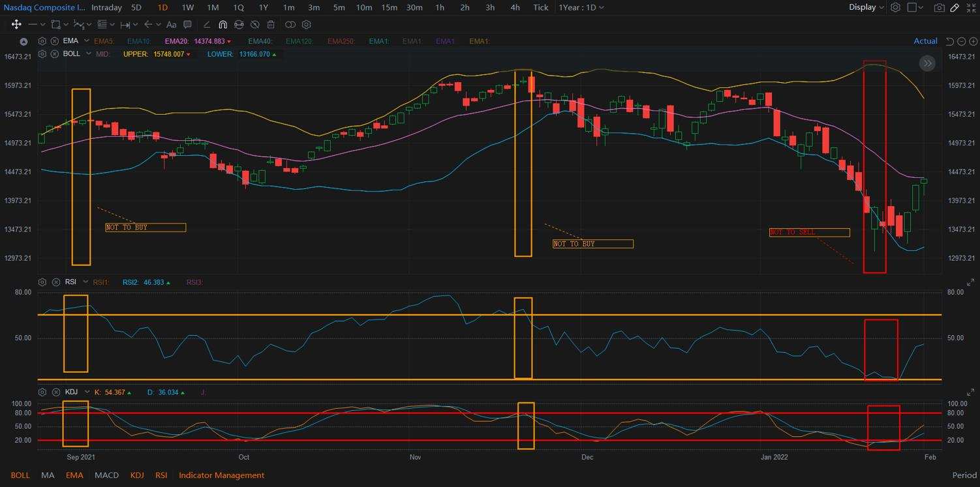Switch to Intraday timeframe

(x=106, y=7)
